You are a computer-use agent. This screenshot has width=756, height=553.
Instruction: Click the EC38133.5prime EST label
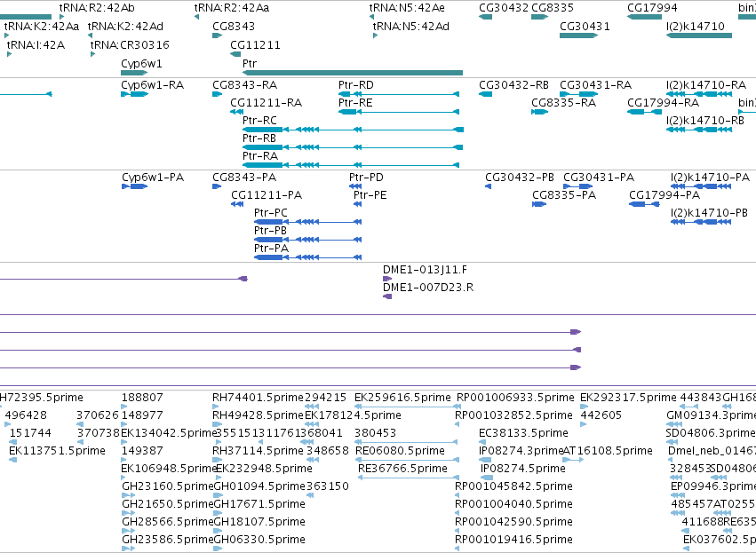(523, 433)
